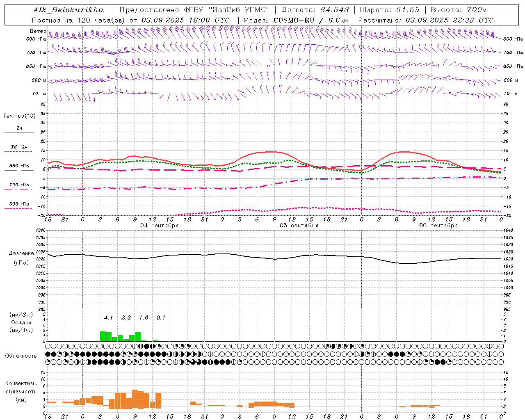The image size is (525, 420).
Task: Click the '06 сентября' date label
Action: [x=438, y=225]
